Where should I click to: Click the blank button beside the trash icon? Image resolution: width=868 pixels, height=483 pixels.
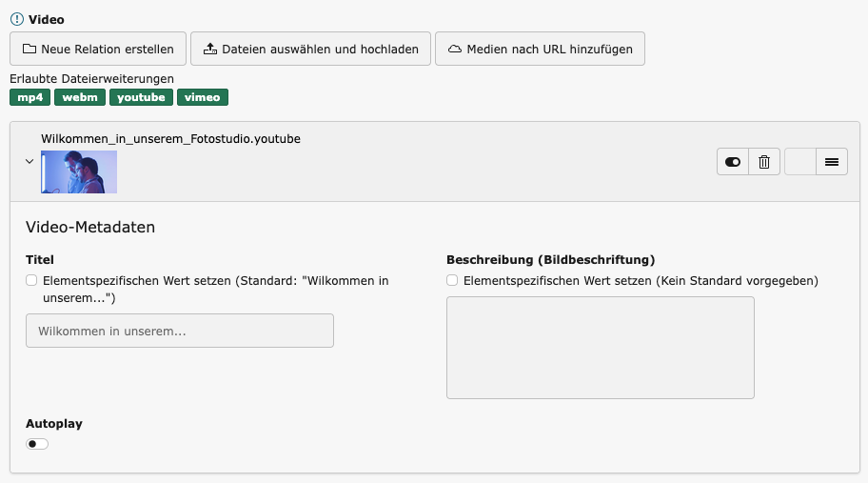tap(799, 162)
